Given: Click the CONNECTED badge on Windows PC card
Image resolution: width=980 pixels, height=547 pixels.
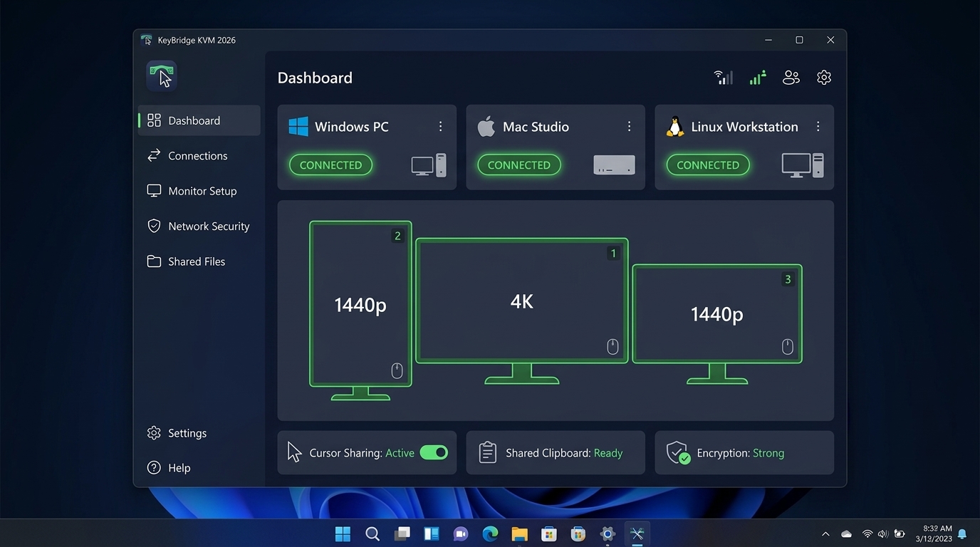Looking at the screenshot, I should 330,165.
